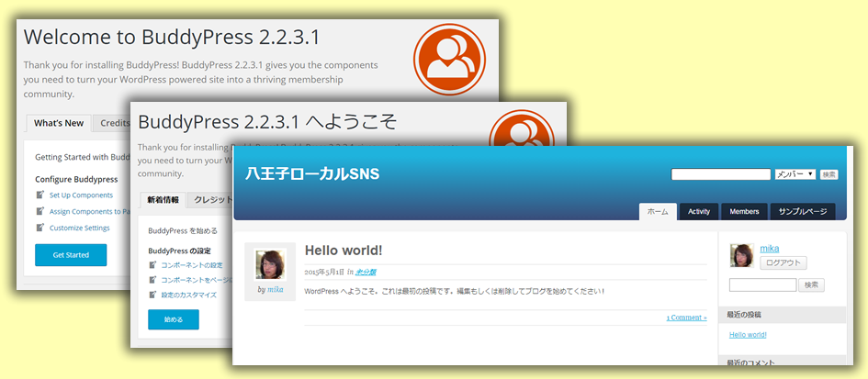Click the Configure Buddypress heading text
The width and height of the screenshot is (868, 379).
76,179
